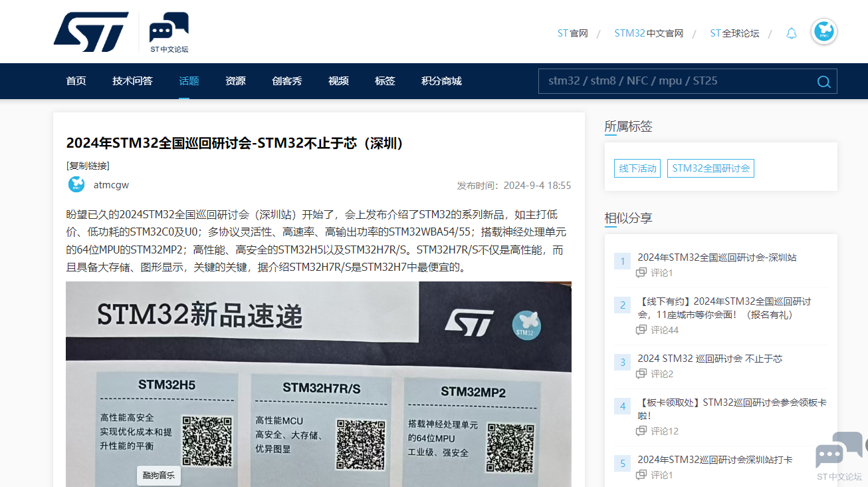The width and height of the screenshot is (868, 487).
Task: Open the 【线下有约】2024年STM32全国巡回研讨会 post
Action: (x=724, y=308)
